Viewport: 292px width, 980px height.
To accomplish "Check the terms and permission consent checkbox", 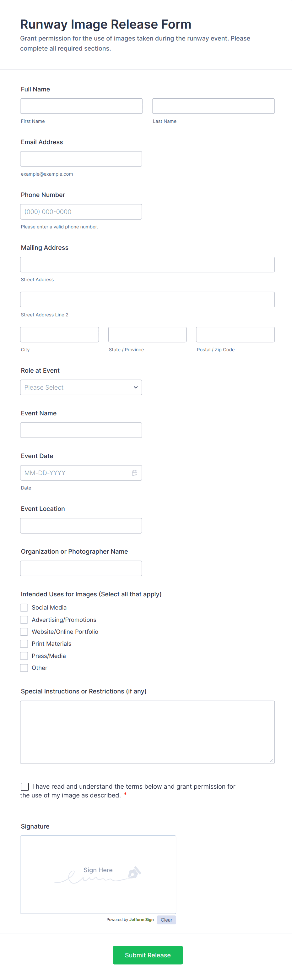I will coord(25,786).
